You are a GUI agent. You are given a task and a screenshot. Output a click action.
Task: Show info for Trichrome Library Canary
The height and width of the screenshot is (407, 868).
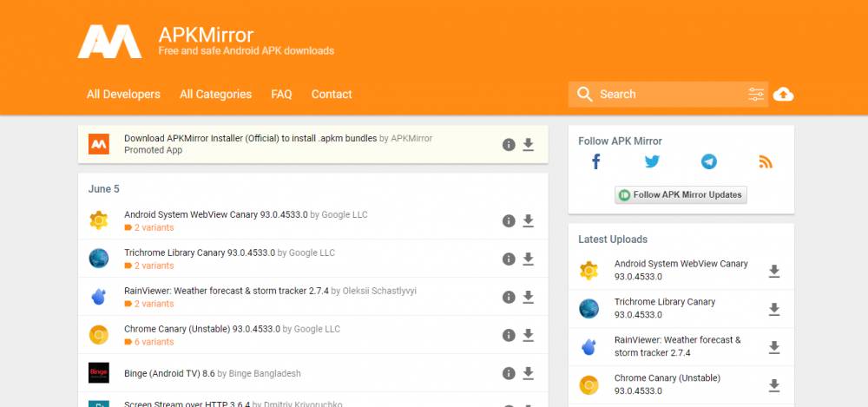click(509, 259)
